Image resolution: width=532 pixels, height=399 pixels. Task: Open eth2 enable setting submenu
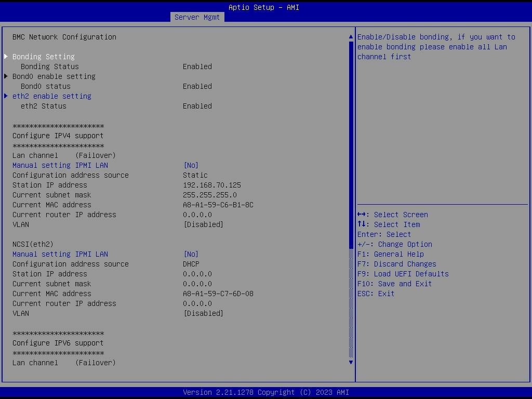tap(52, 96)
